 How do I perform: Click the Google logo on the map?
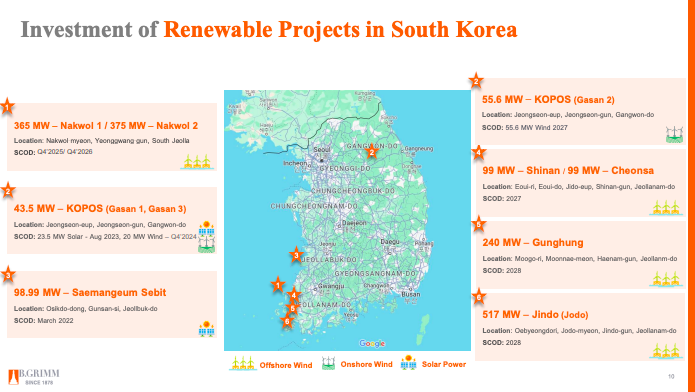372,343
